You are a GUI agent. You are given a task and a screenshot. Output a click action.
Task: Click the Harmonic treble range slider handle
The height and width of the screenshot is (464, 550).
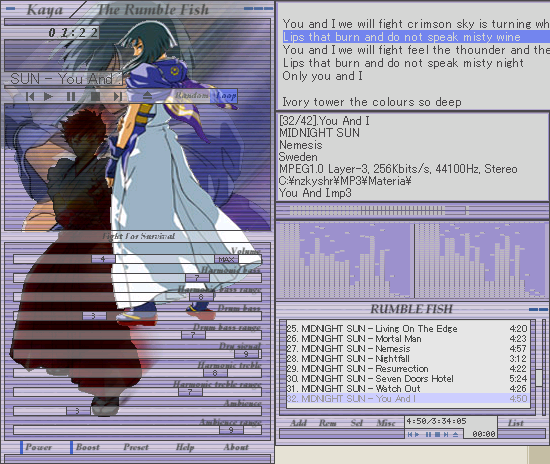pyautogui.click(x=190, y=392)
